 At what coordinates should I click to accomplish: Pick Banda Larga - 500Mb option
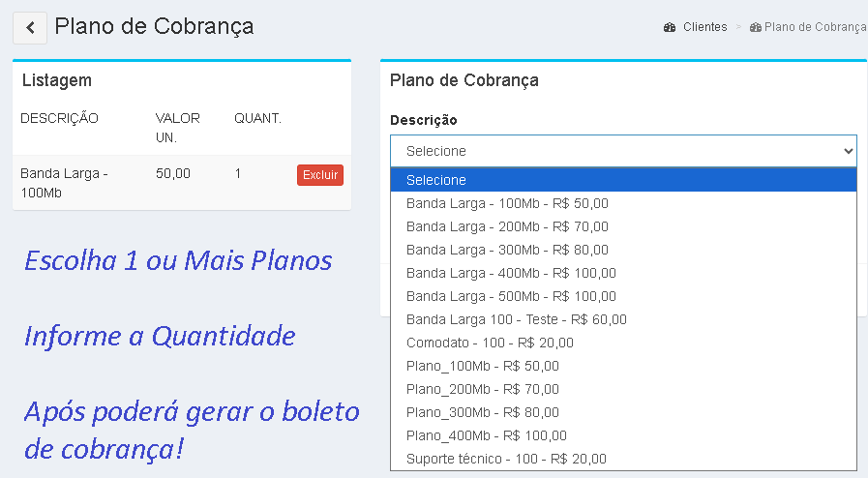(511, 296)
